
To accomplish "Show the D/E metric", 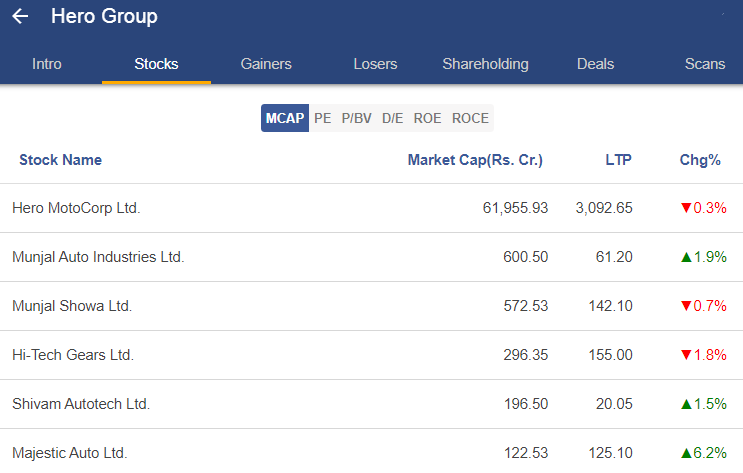I will pyautogui.click(x=392, y=118).
